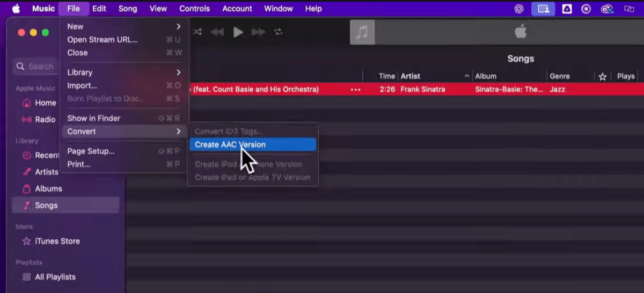
Task: Select Songs in sidebar
Action: 65,205
